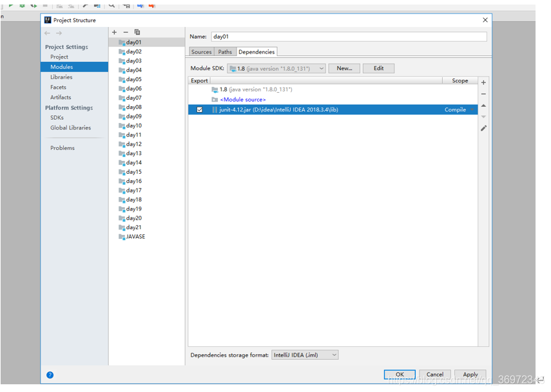Select module day06
This screenshot has height=392, width=551.
(147, 89)
